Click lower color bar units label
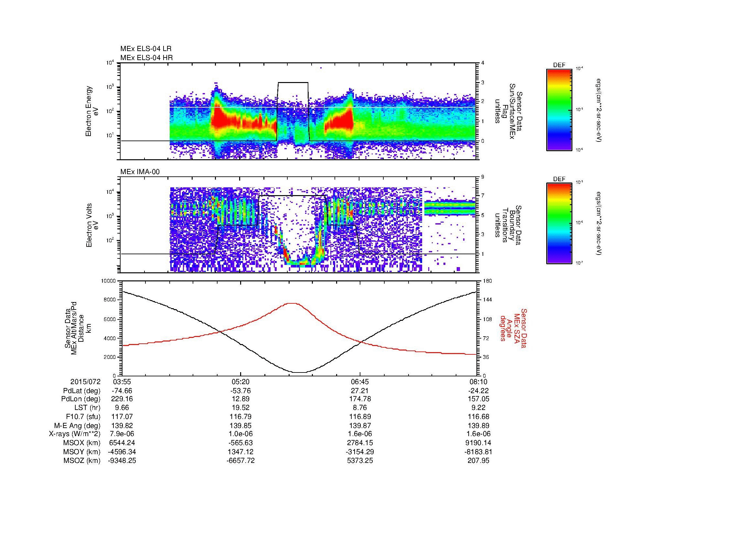 click(599, 224)
